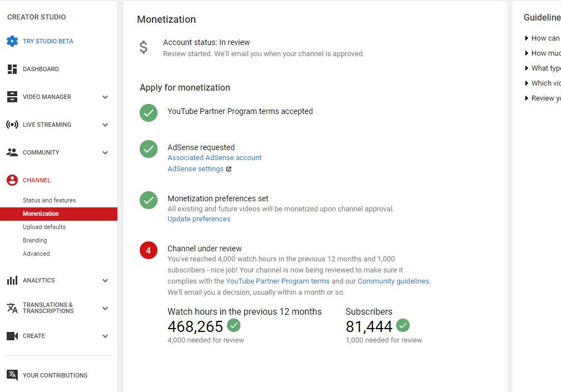This screenshot has width=561, height=392.
Task: Click the green check next to 468,265
Action: tap(234, 325)
